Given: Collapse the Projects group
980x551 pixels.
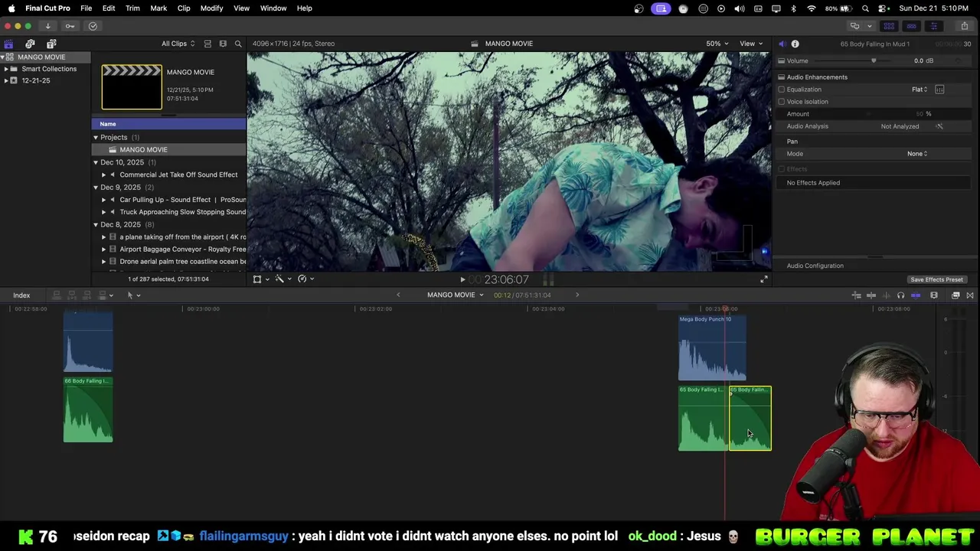Looking at the screenshot, I should pyautogui.click(x=96, y=138).
